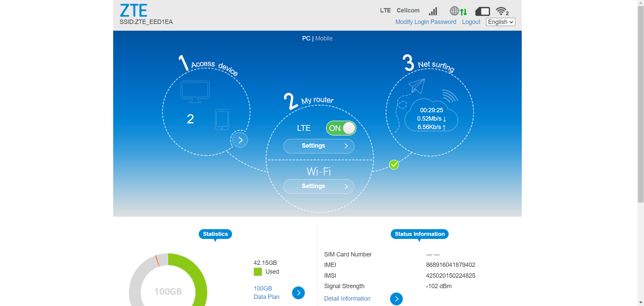Select the Status Information section label

420,234
